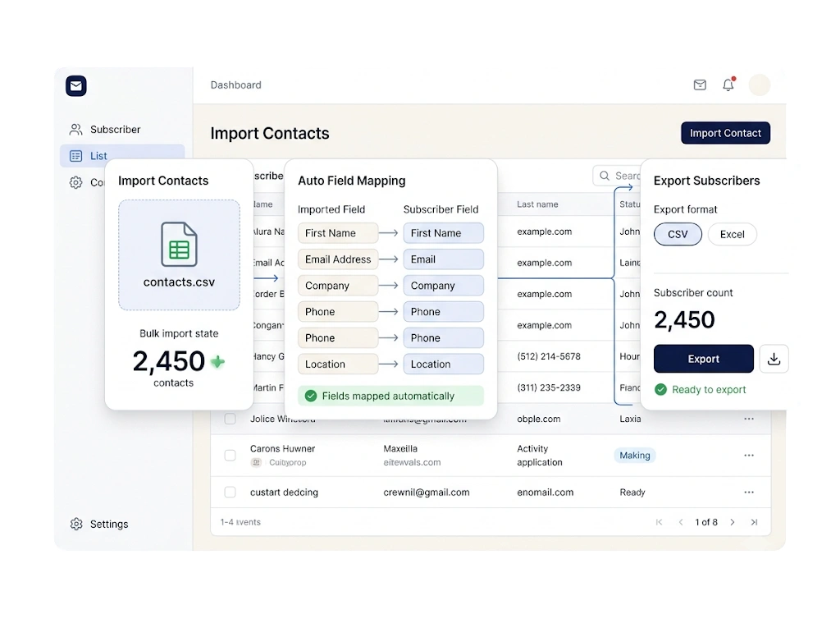Click the partially hidden gear icon below List

[x=76, y=182]
